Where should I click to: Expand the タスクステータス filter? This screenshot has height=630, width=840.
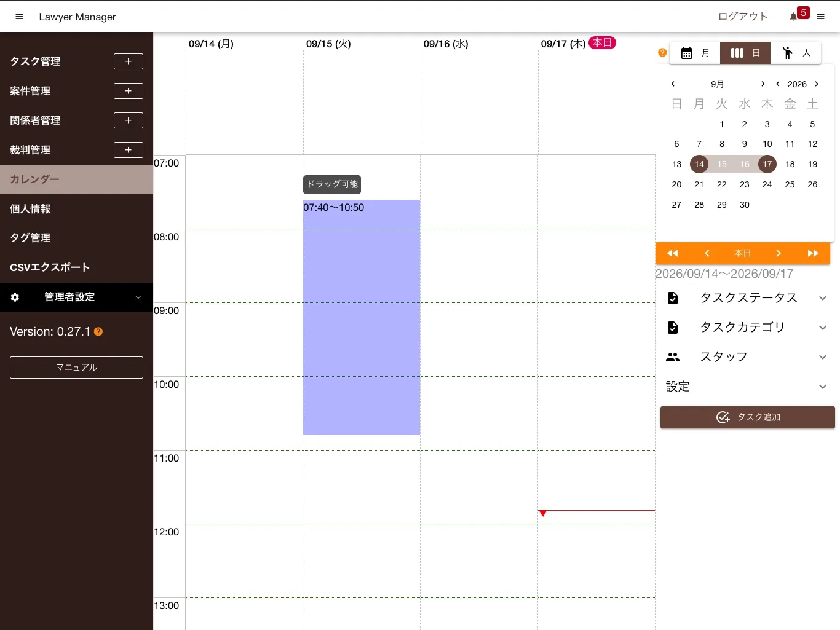748,298
